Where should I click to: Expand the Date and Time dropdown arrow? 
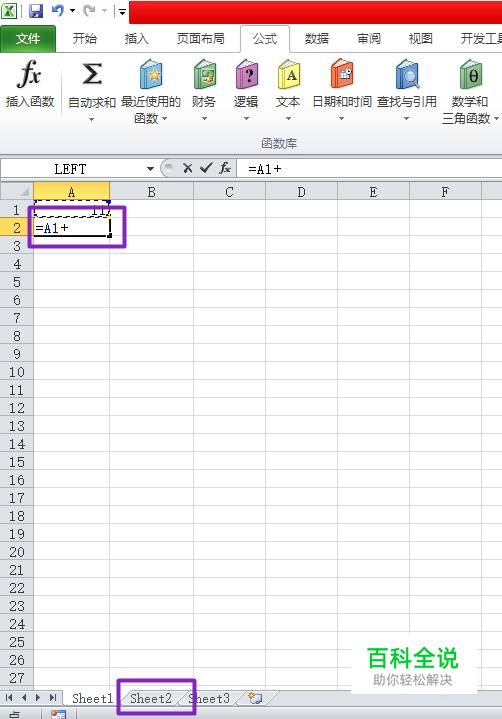pos(341,118)
